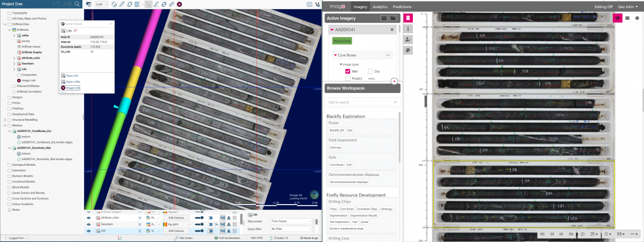Click the search icon in Project Tree
The image size is (644, 242).
coord(77,4)
